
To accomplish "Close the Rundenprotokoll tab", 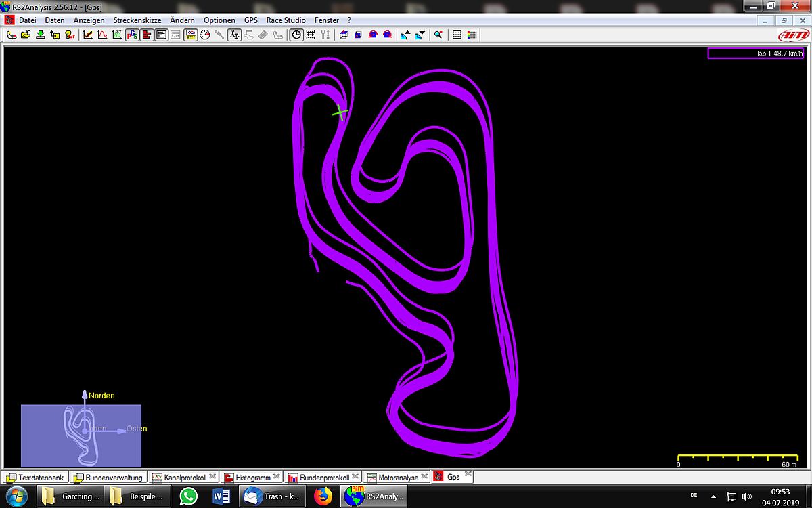I will click(x=355, y=477).
